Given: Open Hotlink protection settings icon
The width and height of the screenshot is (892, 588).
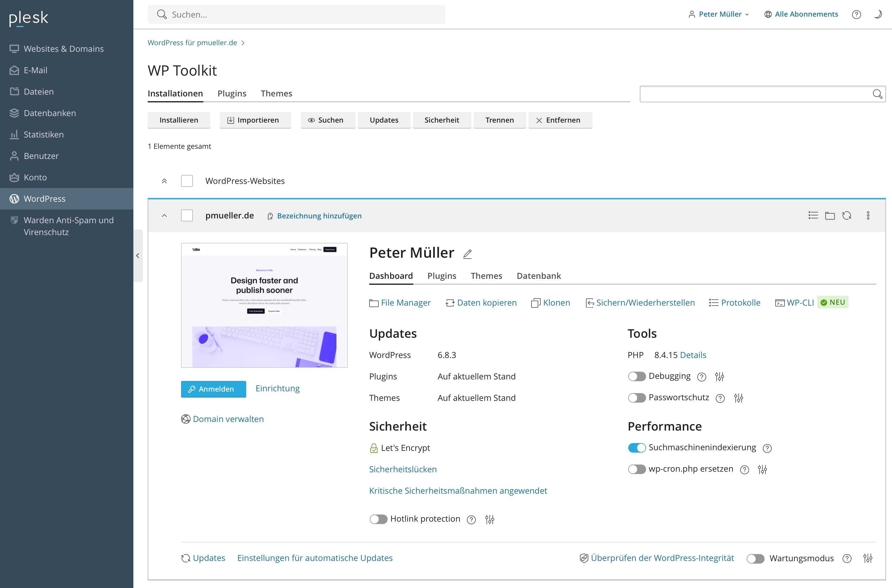Looking at the screenshot, I should click(x=489, y=519).
